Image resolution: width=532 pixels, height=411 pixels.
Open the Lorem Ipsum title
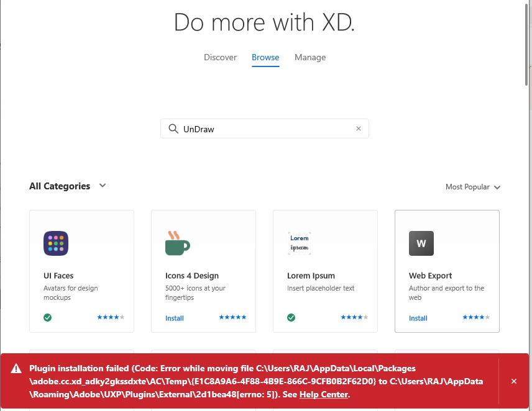click(x=311, y=276)
